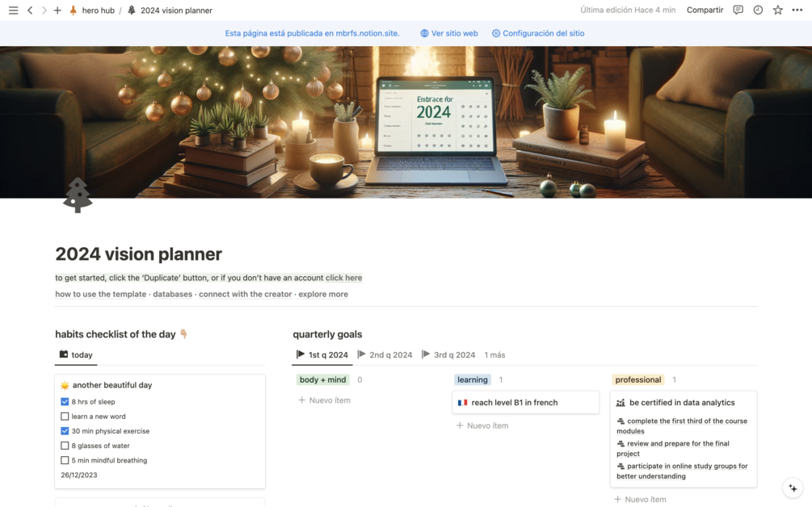Open page options via the ellipsis icon
Image resolution: width=812 pixels, height=507 pixels.
[x=796, y=10]
